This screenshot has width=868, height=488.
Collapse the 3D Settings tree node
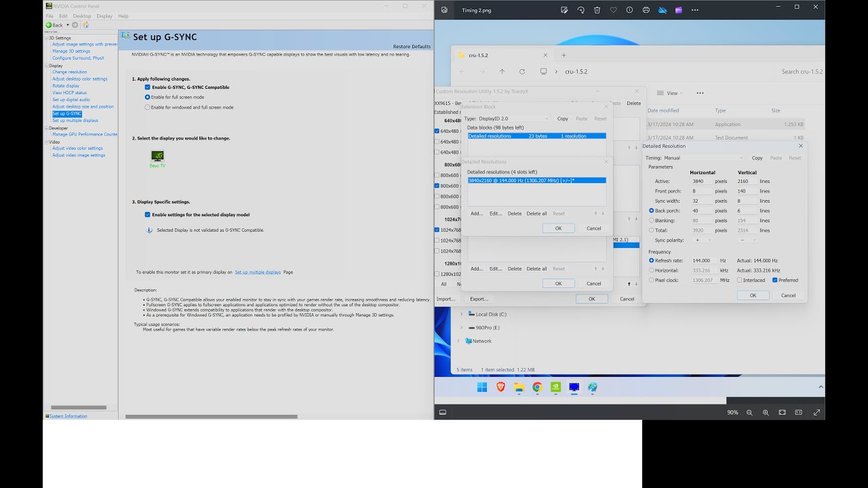tap(47, 38)
